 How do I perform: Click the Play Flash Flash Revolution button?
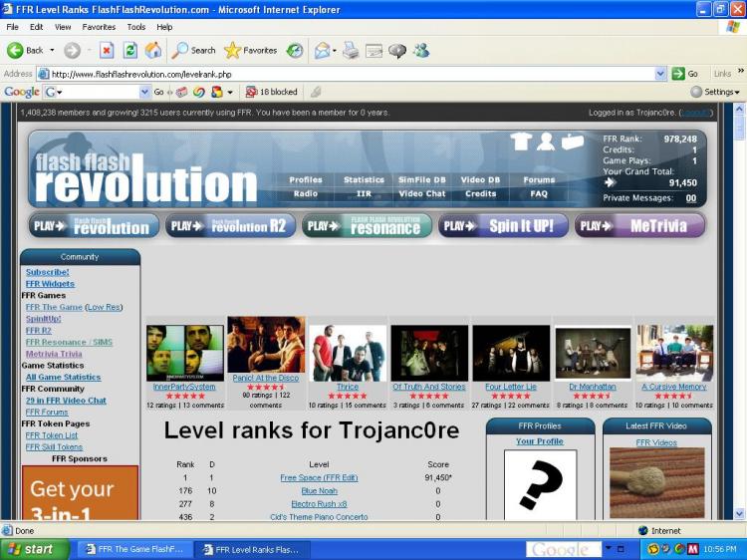pyautogui.click(x=94, y=225)
